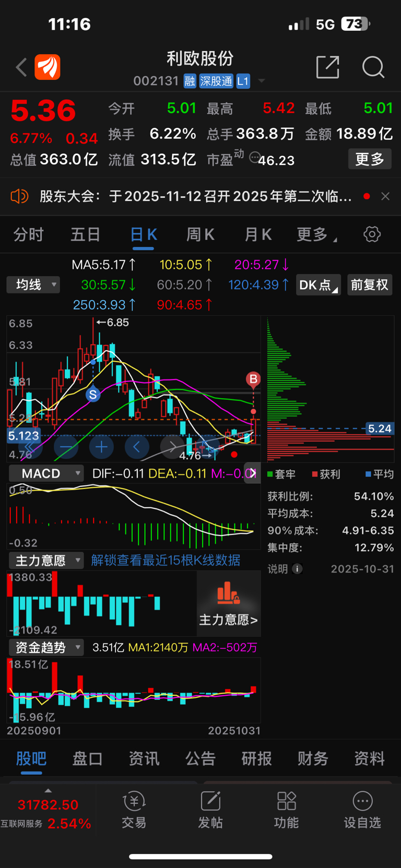
Task: Zoom in chart with plus icon
Action: point(101,447)
